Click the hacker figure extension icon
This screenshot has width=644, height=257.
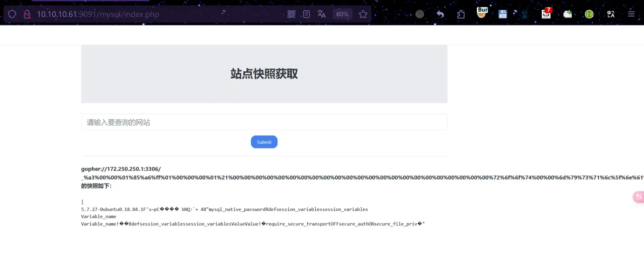(x=525, y=14)
